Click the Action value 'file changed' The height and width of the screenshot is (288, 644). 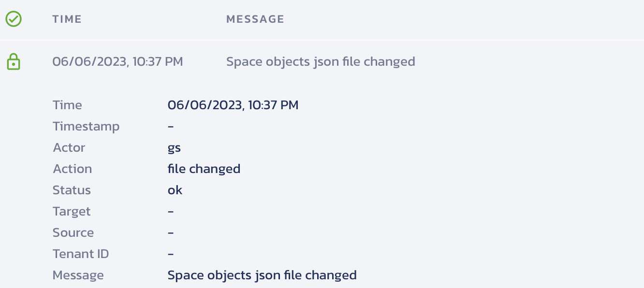[x=204, y=169]
